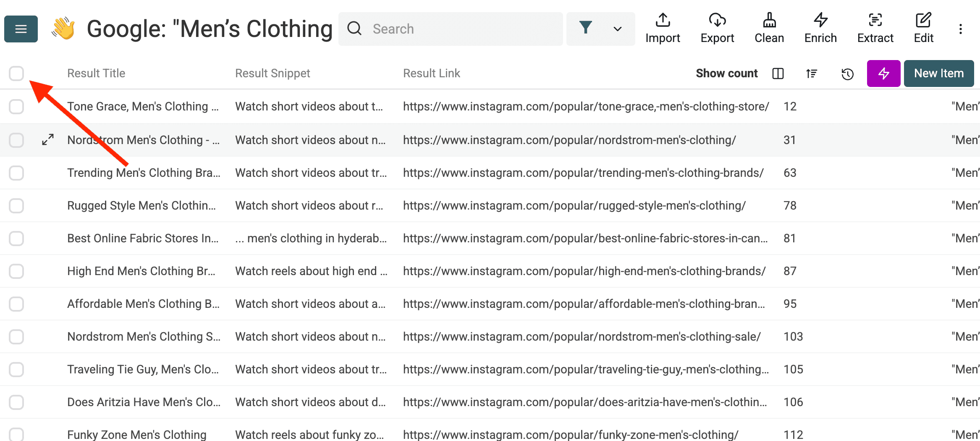The image size is (980, 441).
Task: Expand the filter dropdown chevron
Action: point(617,29)
